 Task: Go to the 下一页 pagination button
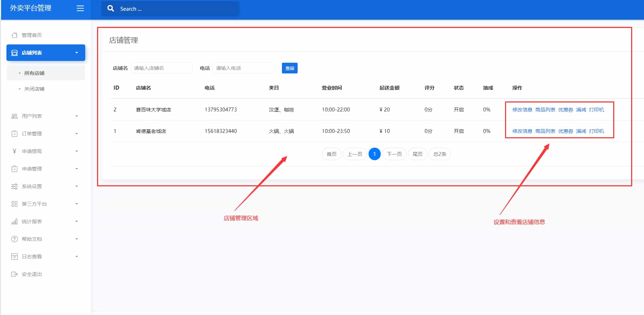tap(394, 154)
